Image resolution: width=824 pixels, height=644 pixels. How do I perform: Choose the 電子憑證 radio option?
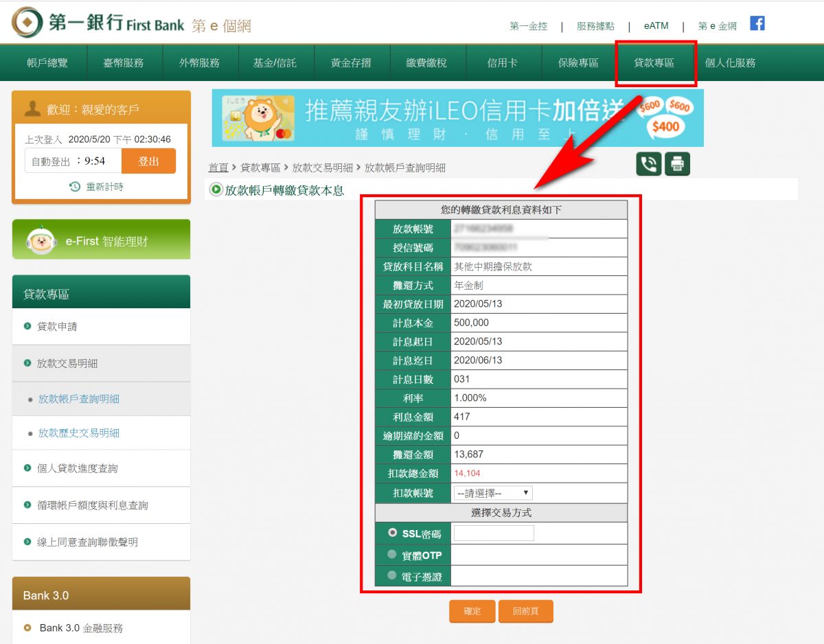tap(392, 575)
